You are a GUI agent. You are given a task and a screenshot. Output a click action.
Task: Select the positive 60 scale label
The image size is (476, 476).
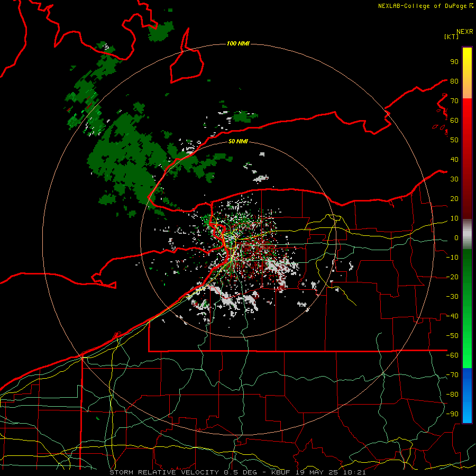pyautogui.click(x=454, y=120)
